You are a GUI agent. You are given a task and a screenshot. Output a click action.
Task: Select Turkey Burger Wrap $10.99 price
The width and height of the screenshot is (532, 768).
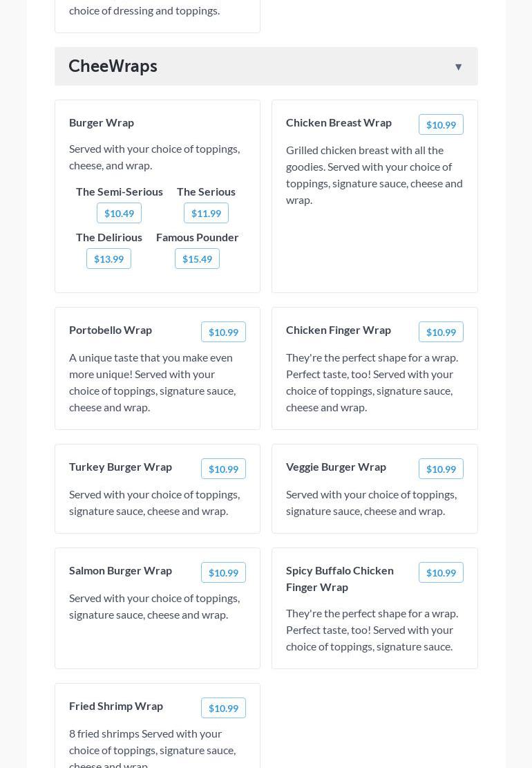coord(223,469)
